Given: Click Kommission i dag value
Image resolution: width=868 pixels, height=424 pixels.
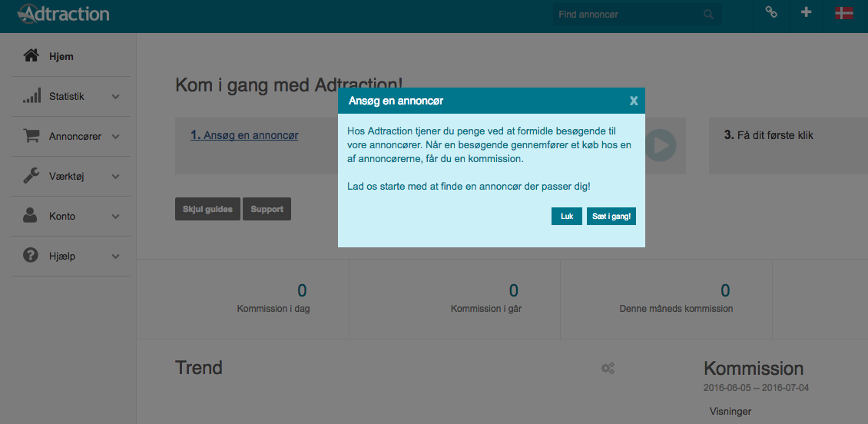Looking at the screenshot, I should coord(302,290).
